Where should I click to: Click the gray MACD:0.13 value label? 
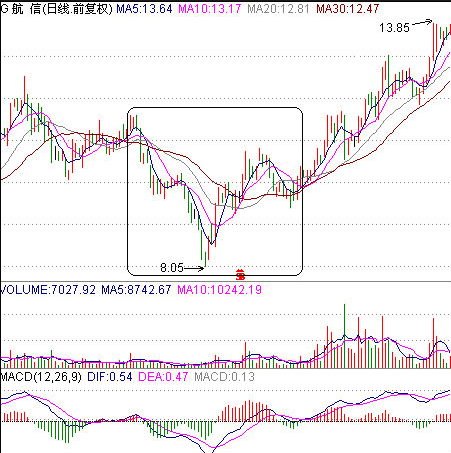point(225,377)
